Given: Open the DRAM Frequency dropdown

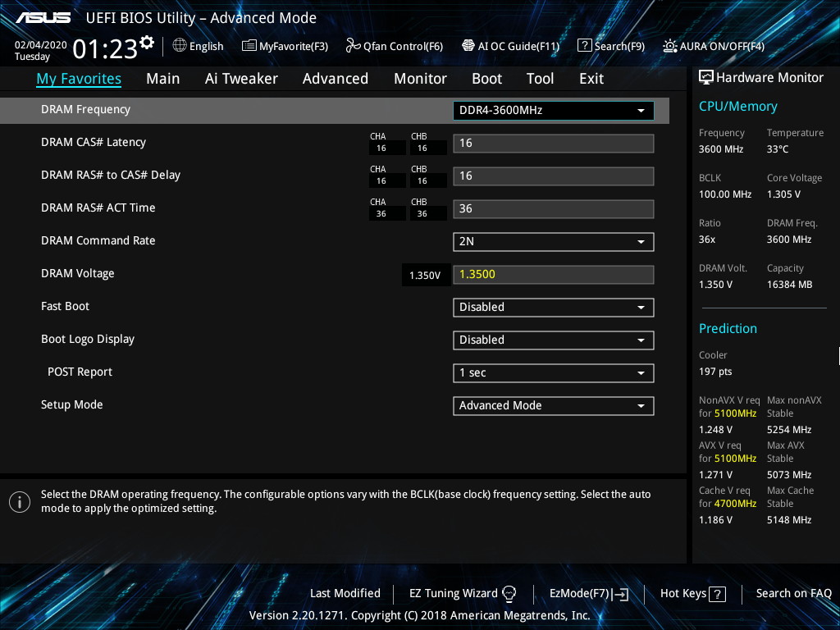Looking at the screenshot, I should point(554,111).
